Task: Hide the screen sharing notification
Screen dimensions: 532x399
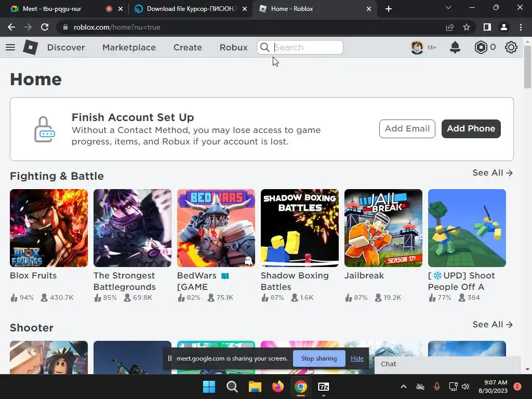Action: (x=357, y=358)
